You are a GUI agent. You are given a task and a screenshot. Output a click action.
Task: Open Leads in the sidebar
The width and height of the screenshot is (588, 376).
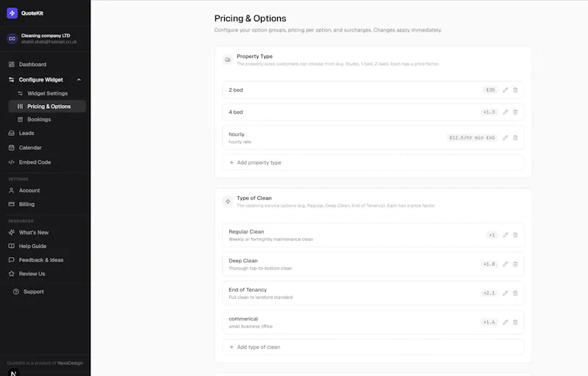(x=26, y=134)
